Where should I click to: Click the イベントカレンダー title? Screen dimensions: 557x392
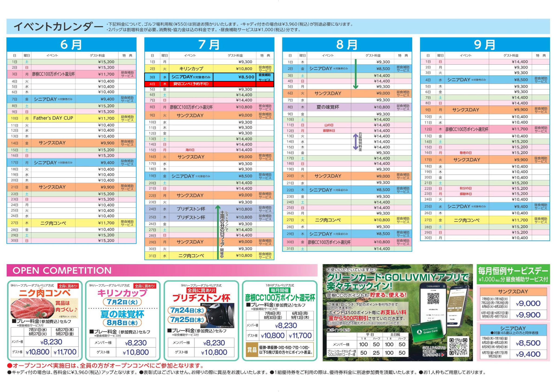tap(59, 27)
